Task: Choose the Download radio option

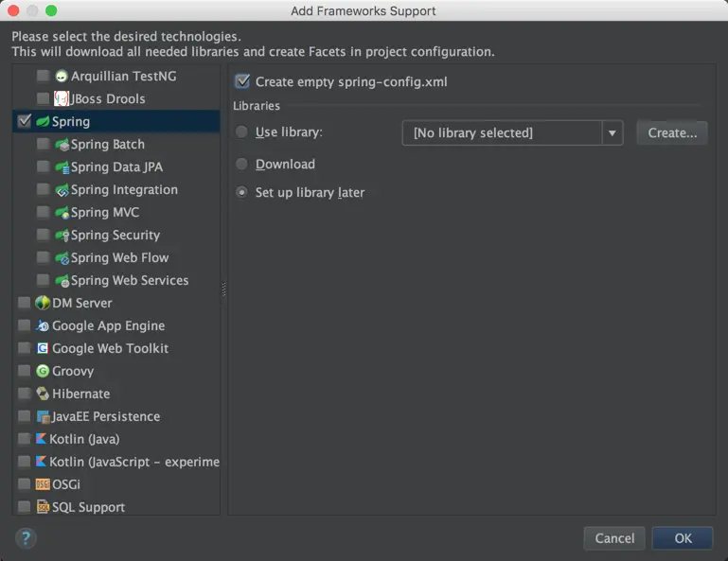Action: [x=241, y=164]
